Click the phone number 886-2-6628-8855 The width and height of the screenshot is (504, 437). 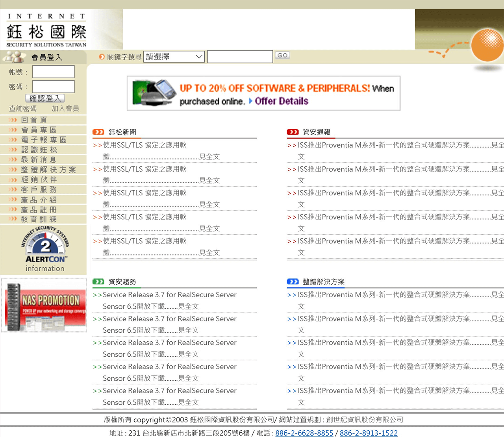click(304, 433)
